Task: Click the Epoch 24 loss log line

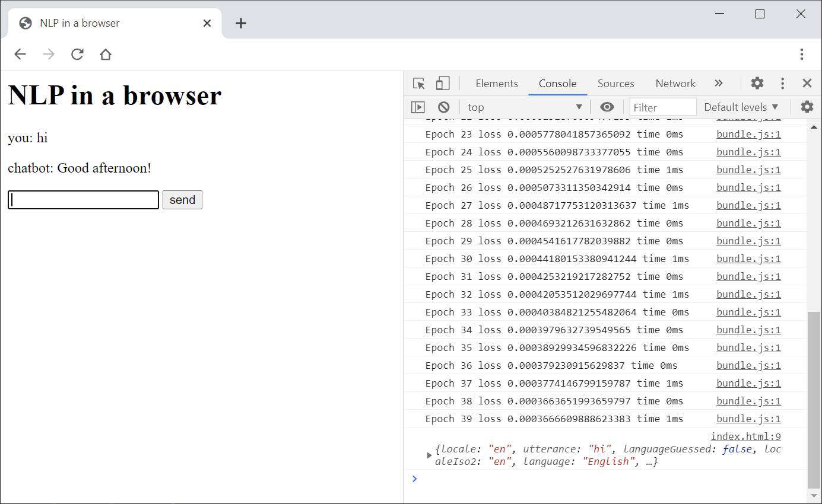Action: pos(554,152)
